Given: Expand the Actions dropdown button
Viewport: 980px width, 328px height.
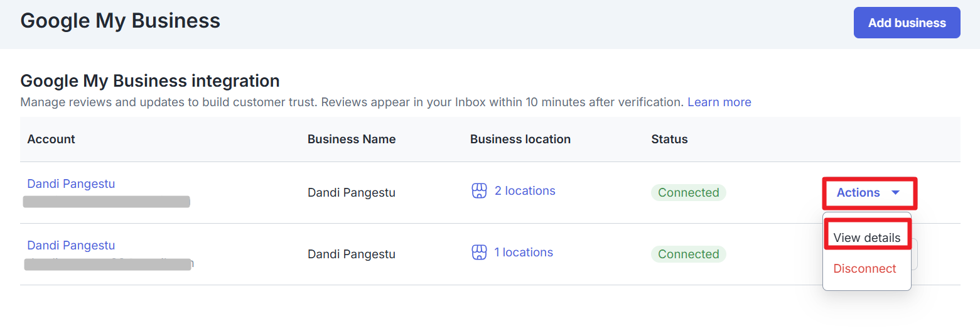Looking at the screenshot, I should 869,193.
